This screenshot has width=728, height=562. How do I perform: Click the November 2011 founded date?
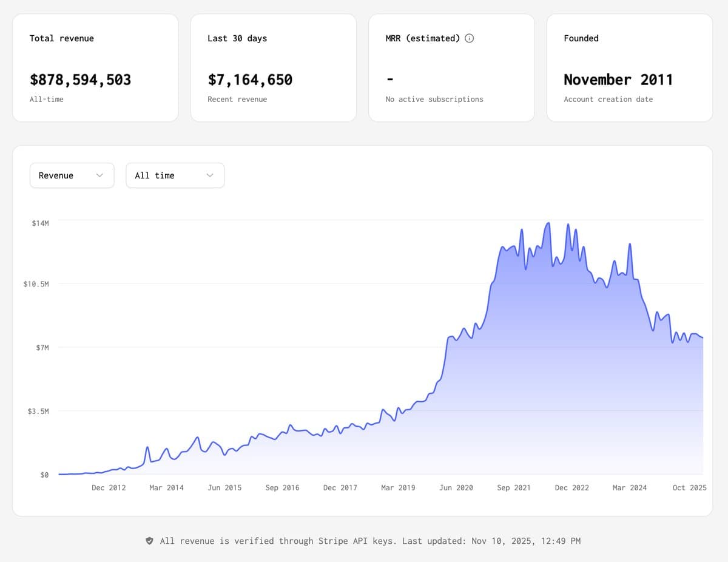coord(618,80)
